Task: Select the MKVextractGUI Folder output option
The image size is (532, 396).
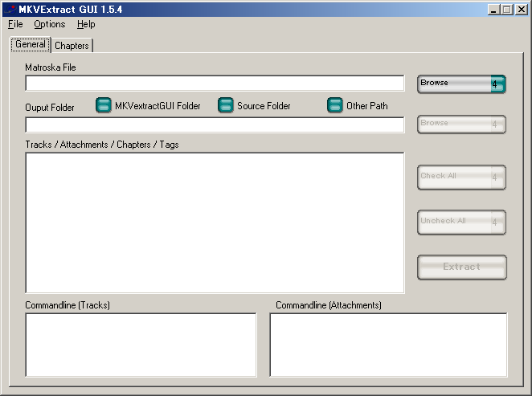Action: [x=104, y=106]
